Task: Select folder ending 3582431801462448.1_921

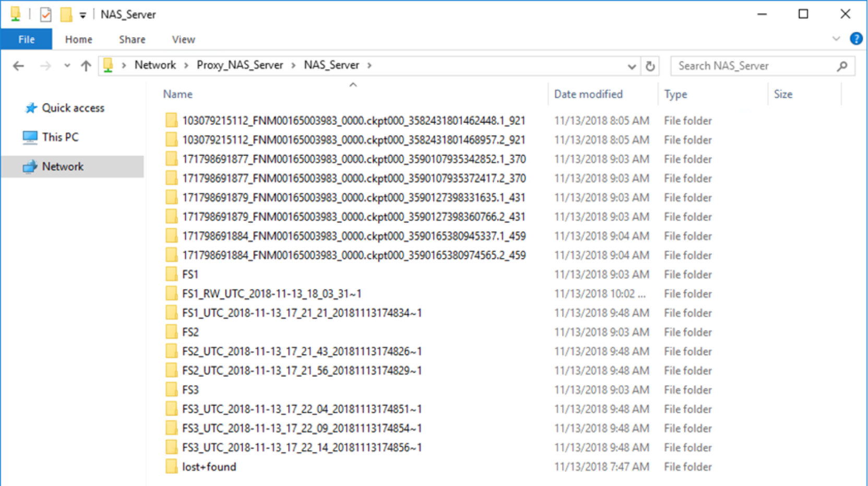Action: pos(353,121)
